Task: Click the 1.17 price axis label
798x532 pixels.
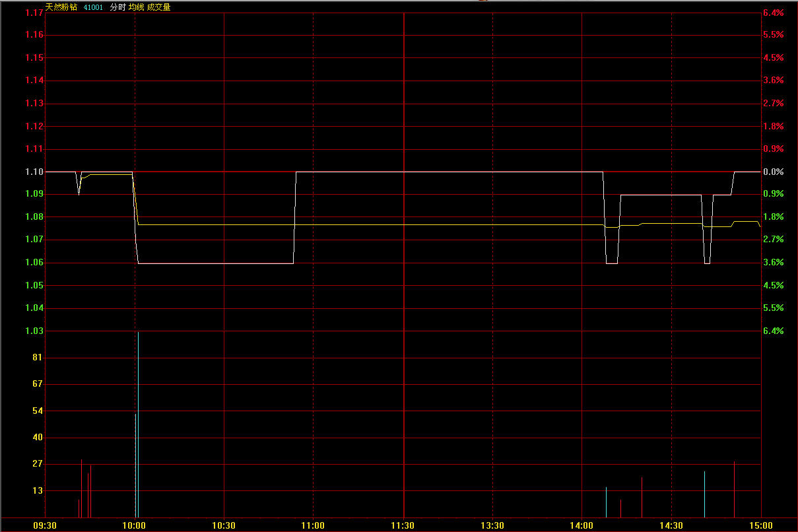Action: (34, 13)
